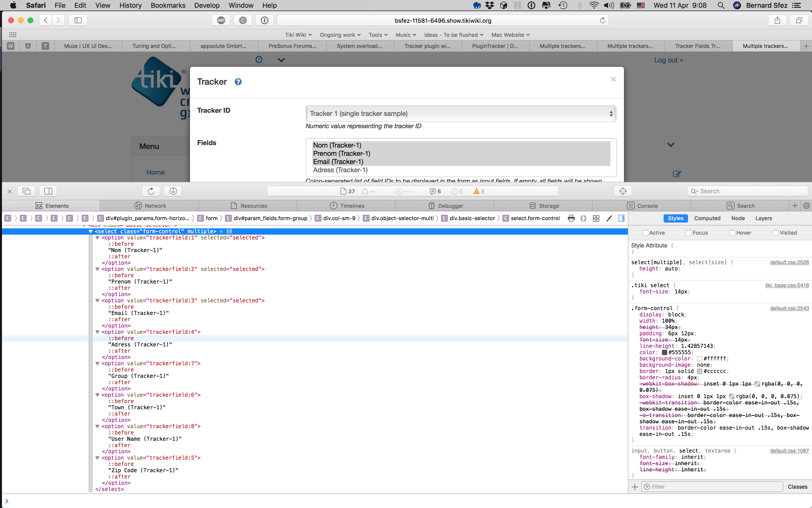Image resolution: width=812 pixels, height=508 pixels.
Task: Open the Node sidebar tab
Action: pos(738,218)
